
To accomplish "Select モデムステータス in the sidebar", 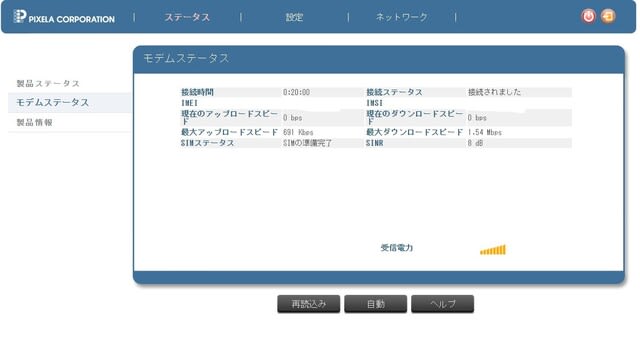I will pyautogui.click(x=52, y=102).
